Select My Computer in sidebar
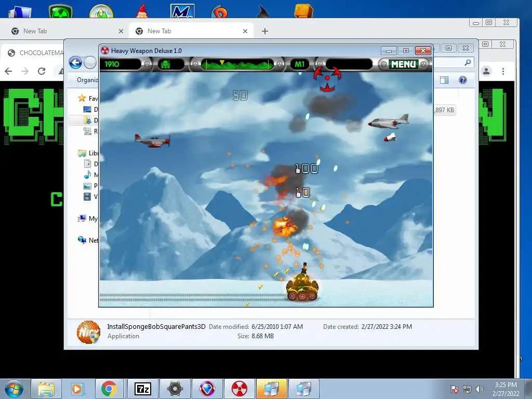Image resolution: width=532 pixels, height=399 pixels. tap(88, 219)
